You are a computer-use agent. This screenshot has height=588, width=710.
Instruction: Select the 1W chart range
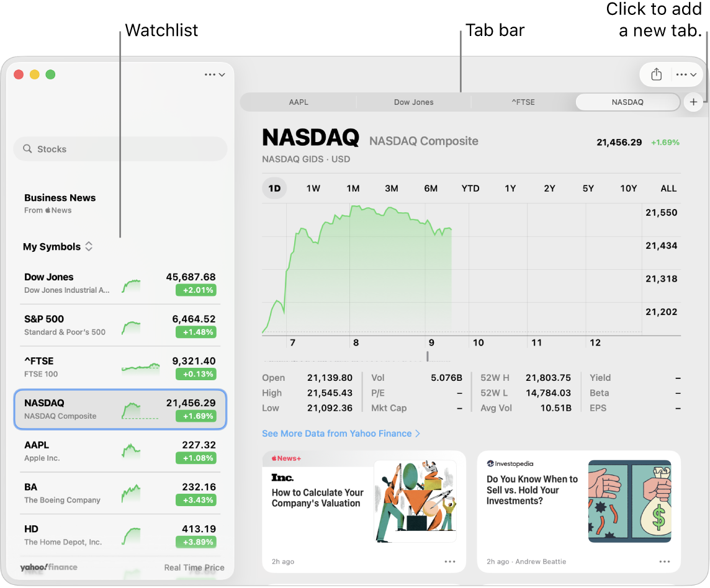[313, 188]
